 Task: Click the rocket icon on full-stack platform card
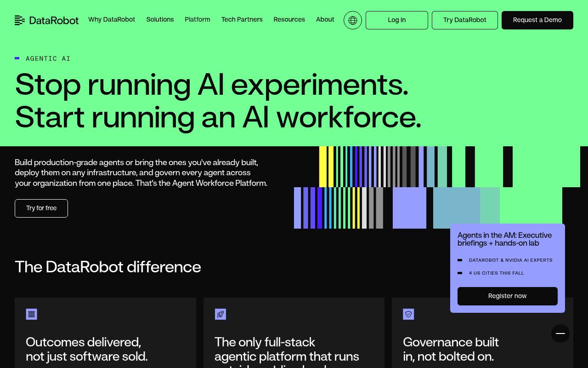click(x=220, y=314)
